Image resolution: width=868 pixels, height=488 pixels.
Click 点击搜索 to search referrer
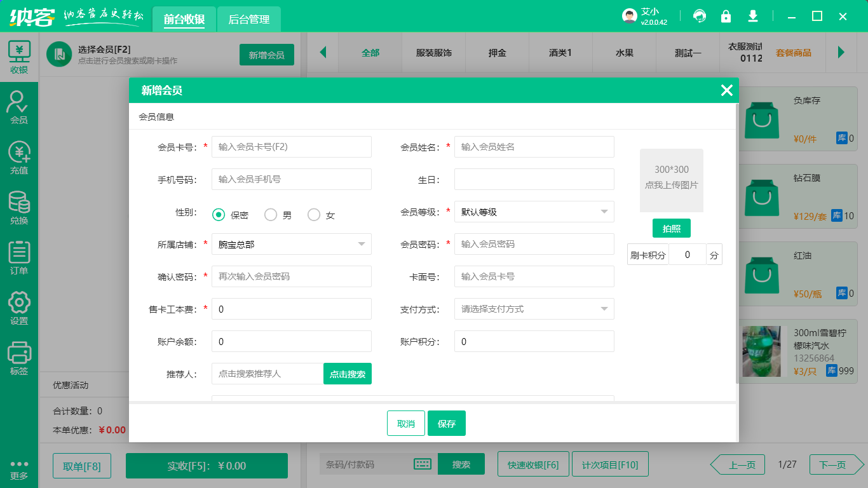click(x=348, y=374)
